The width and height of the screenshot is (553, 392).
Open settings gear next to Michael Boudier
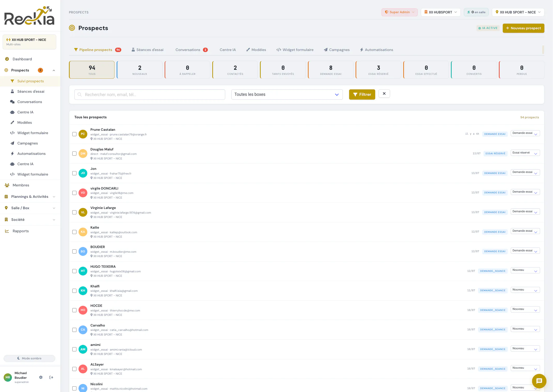coord(41,377)
